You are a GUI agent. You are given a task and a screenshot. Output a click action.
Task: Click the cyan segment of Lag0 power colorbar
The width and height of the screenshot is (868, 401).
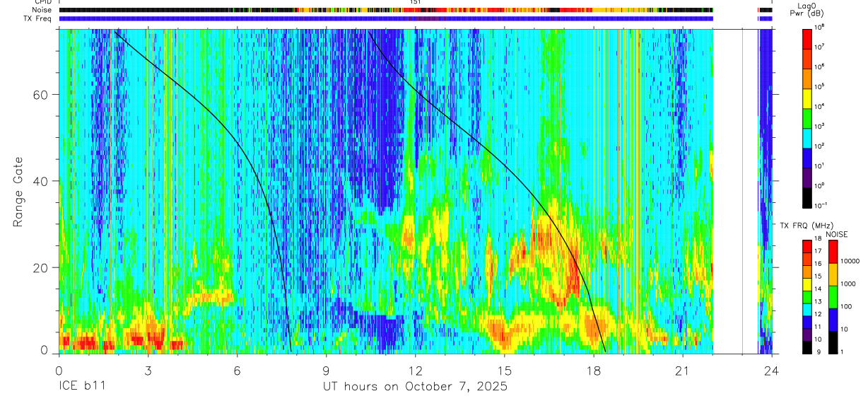point(807,138)
